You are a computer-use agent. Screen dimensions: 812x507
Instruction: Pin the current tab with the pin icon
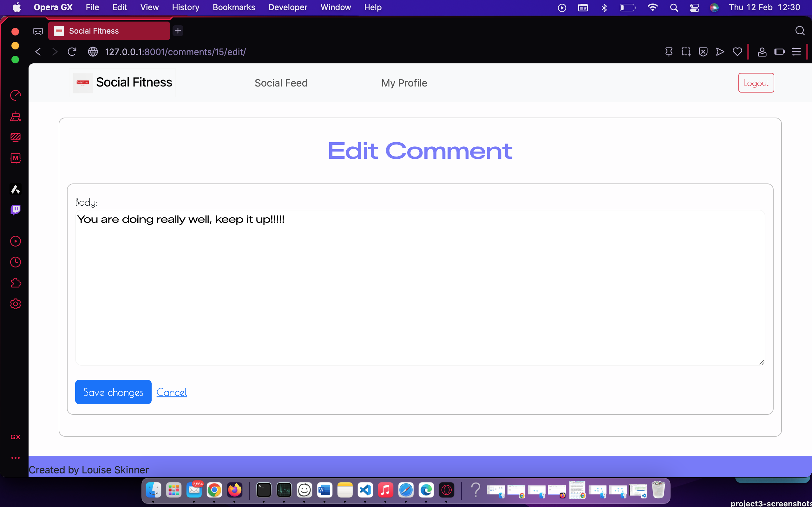click(x=669, y=52)
